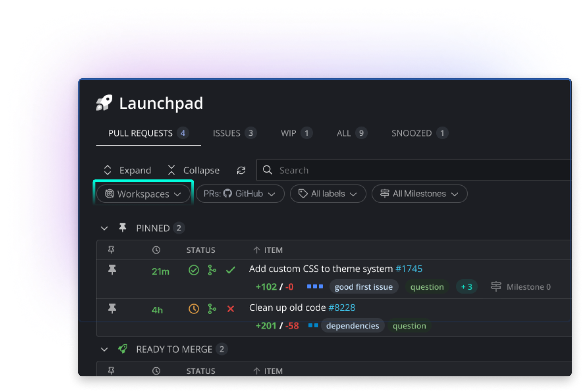Click the green check mark on #1745
The height and width of the screenshot is (392, 585).
(231, 270)
